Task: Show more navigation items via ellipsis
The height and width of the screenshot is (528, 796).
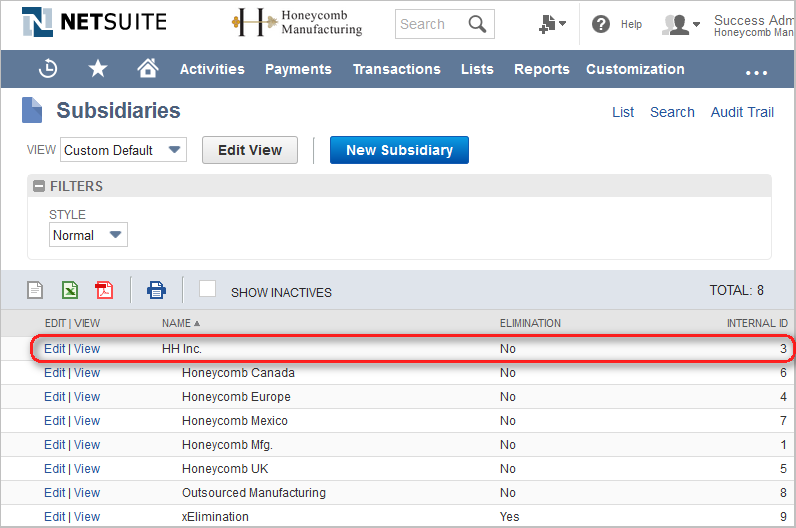Action: [x=756, y=73]
